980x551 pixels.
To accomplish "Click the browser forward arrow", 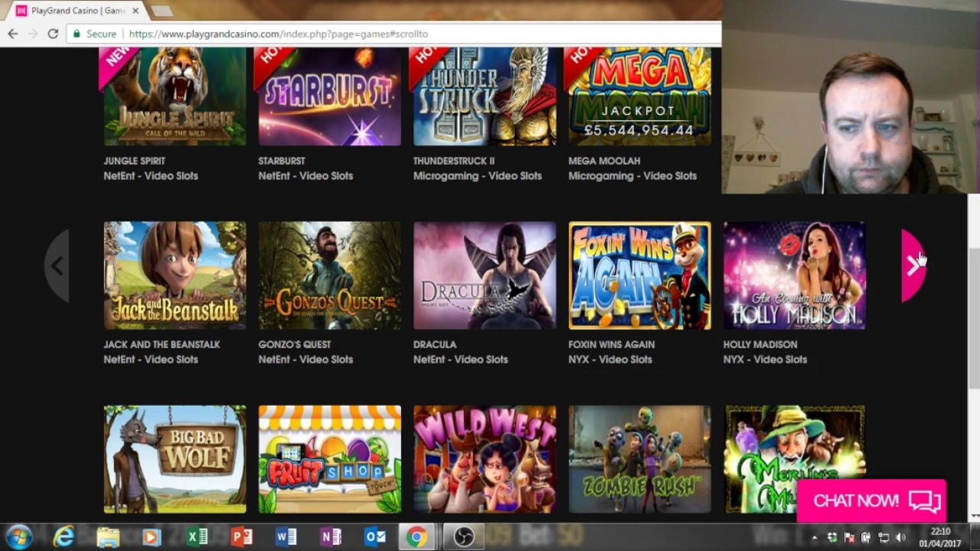I will (33, 34).
